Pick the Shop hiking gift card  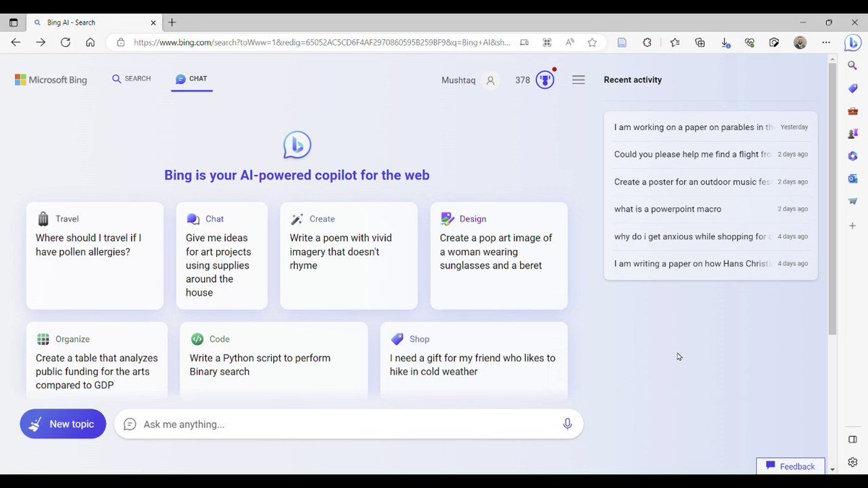(x=474, y=361)
